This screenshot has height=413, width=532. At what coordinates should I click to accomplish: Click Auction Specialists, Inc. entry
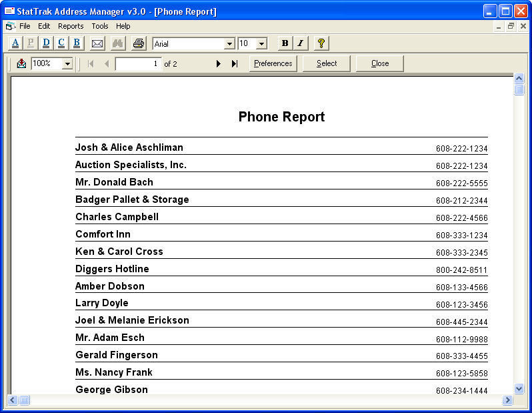click(x=131, y=165)
